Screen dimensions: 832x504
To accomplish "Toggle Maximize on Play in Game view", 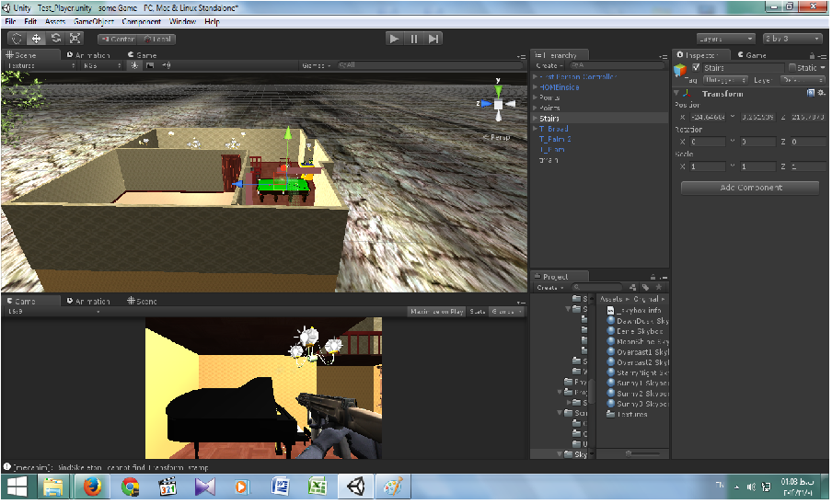I will tap(437, 312).
